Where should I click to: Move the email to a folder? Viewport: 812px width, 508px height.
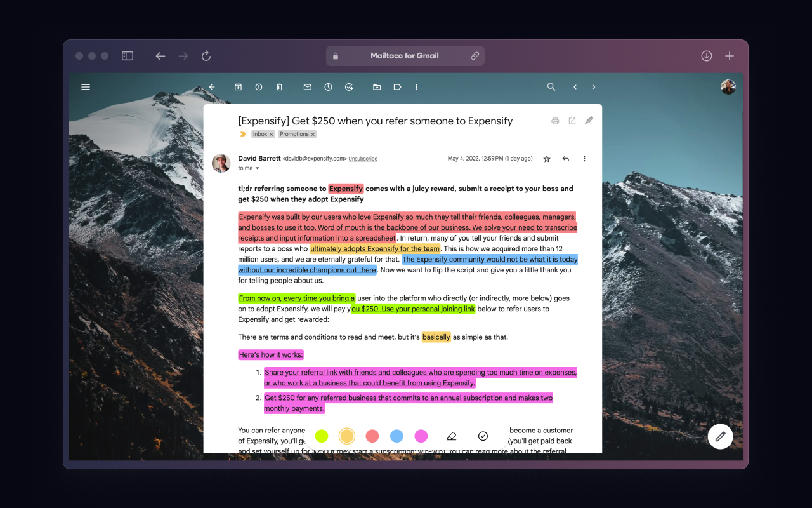(377, 87)
